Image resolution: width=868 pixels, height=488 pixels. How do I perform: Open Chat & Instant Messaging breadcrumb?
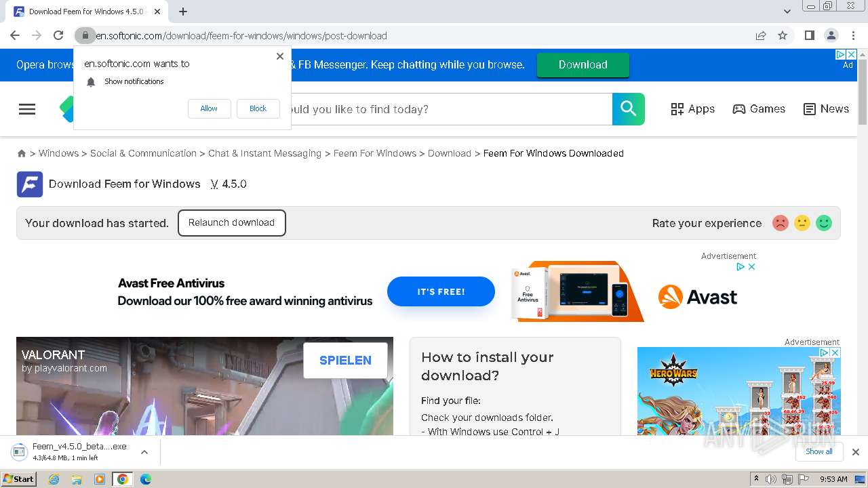[x=264, y=153]
